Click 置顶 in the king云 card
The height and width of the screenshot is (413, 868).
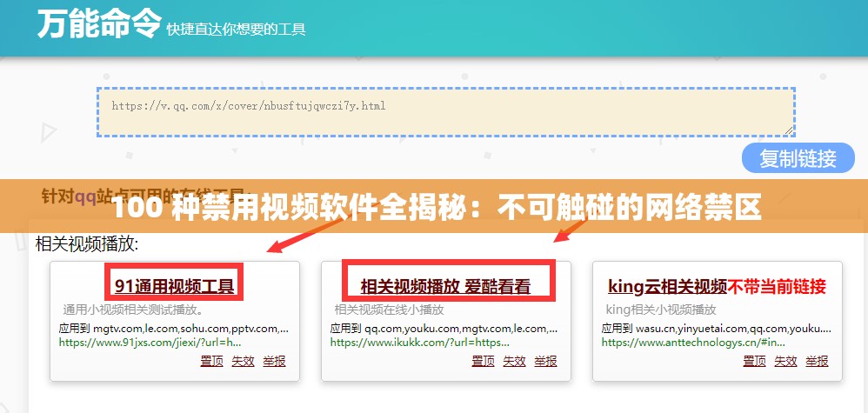point(754,362)
